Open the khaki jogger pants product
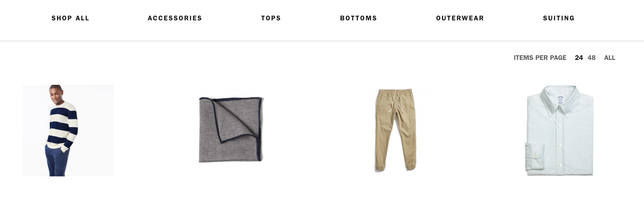Image resolution: width=644 pixels, height=199 pixels. point(395,130)
